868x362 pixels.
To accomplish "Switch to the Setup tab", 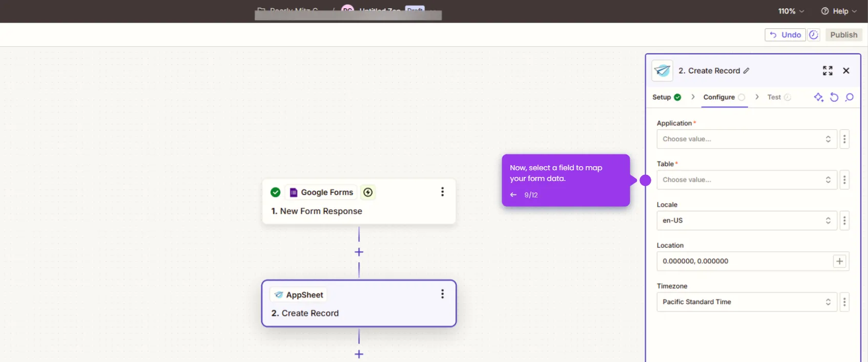I will (x=666, y=97).
